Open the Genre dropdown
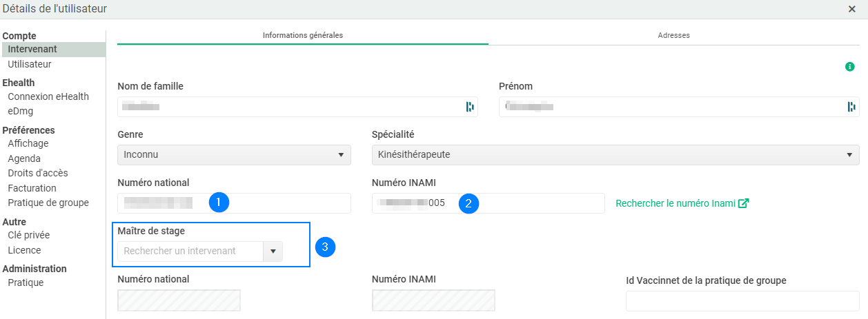 (x=234, y=155)
